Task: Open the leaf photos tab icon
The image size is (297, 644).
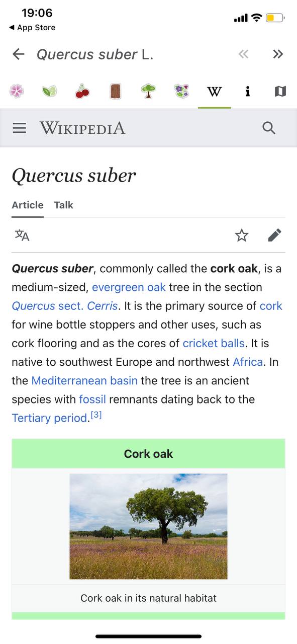Action: [x=49, y=91]
